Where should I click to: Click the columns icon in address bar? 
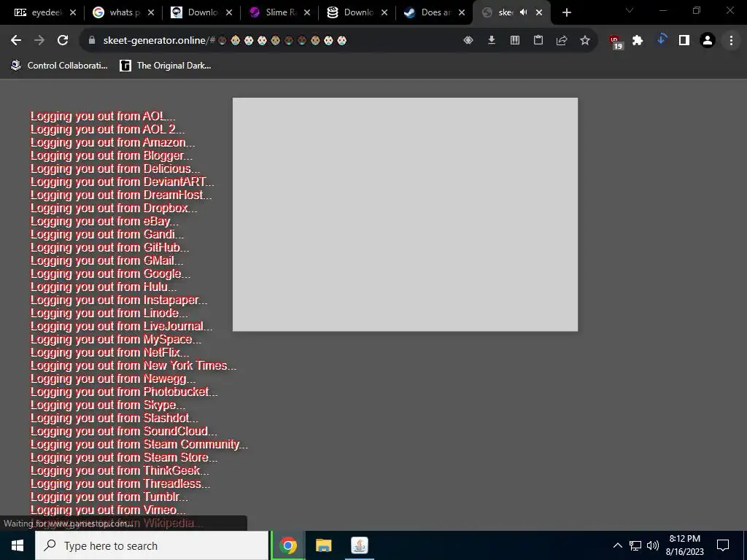click(x=515, y=41)
